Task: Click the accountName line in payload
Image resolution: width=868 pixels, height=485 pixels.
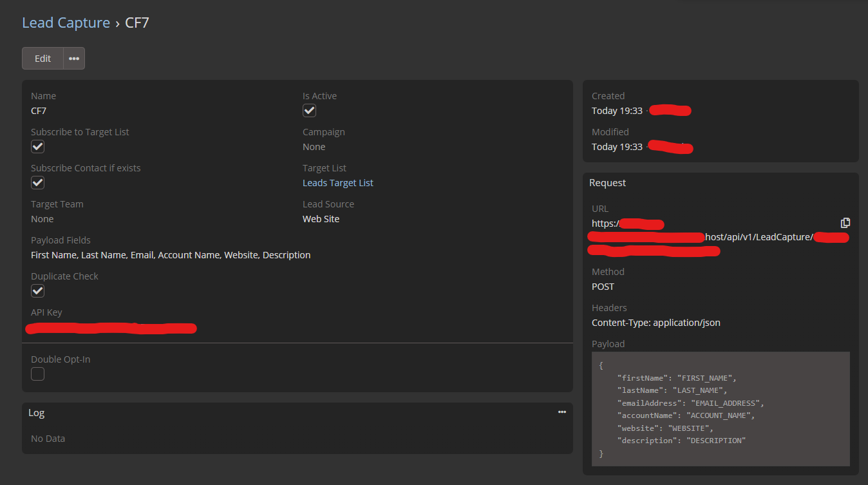Action: tap(686, 415)
